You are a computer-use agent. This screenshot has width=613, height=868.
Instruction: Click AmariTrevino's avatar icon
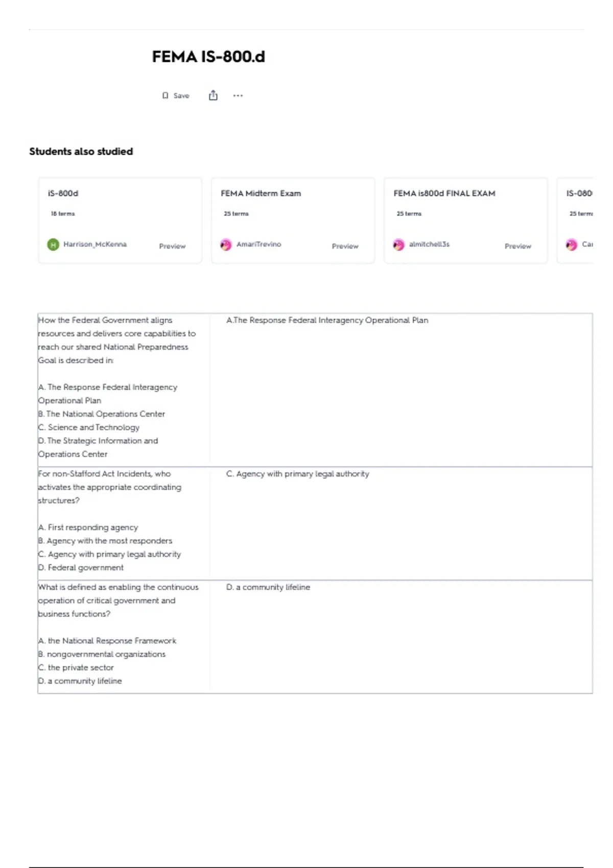point(226,245)
